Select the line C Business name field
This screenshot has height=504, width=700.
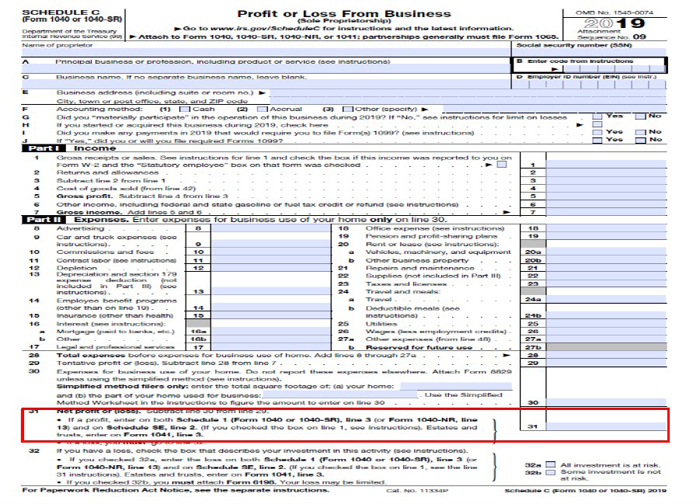click(266, 84)
